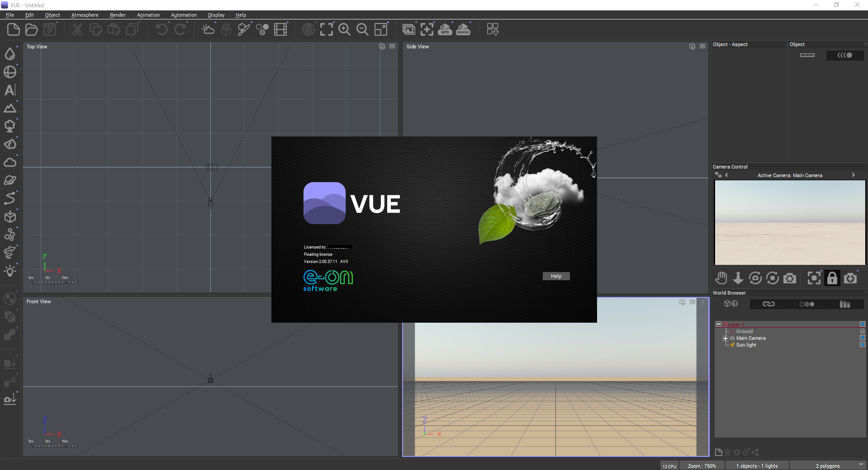Add a light with the bulb icon
Screen dimensions: 868x470
coord(10,271)
